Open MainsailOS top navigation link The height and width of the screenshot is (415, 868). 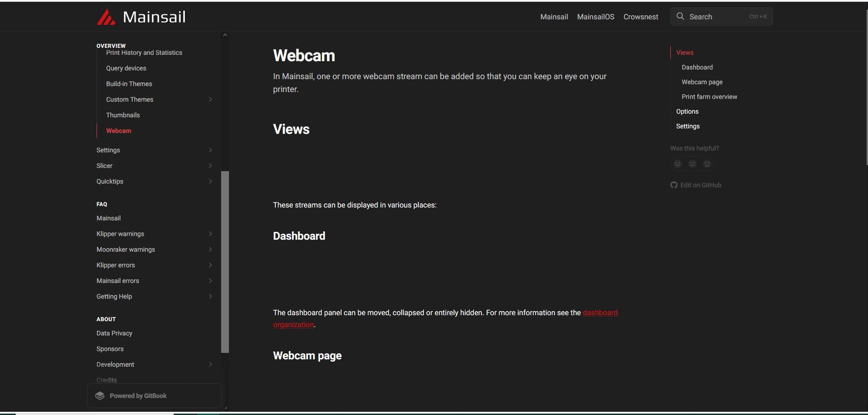(x=595, y=17)
